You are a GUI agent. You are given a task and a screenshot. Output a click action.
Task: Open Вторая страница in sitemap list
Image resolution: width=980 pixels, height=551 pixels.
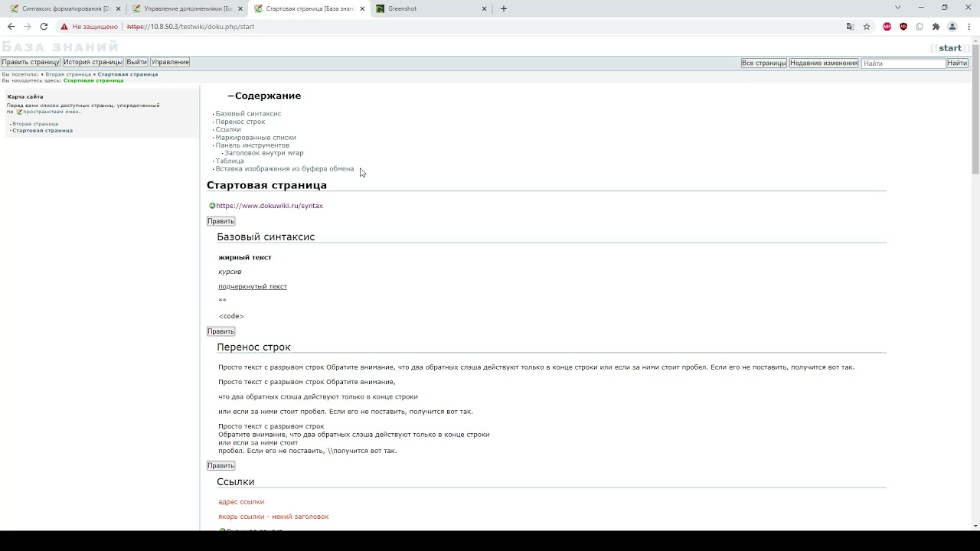[35, 124]
